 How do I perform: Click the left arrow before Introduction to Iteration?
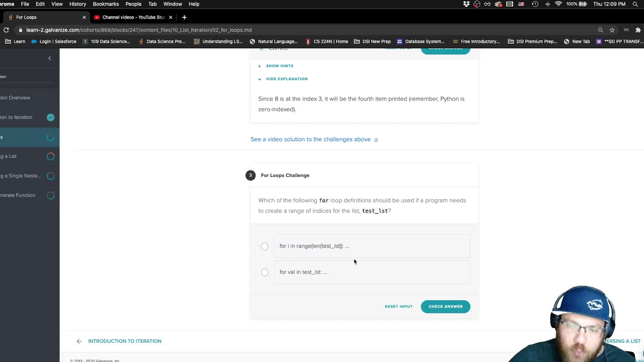[79, 341]
